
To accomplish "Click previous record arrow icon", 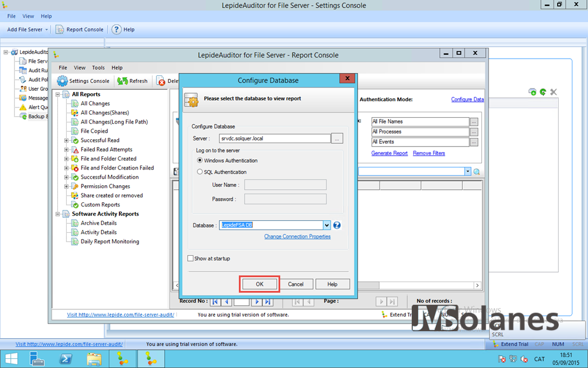I will 226,301.
